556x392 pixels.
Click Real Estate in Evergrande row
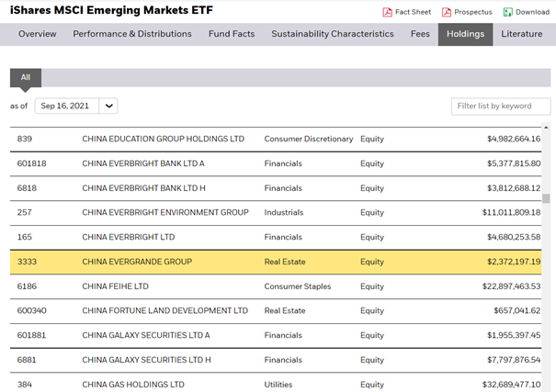click(x=285, y=262)
